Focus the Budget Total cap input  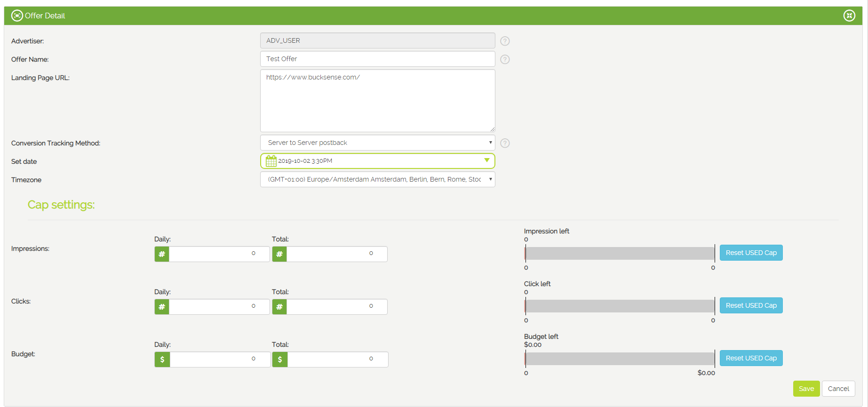click(338, 359)
